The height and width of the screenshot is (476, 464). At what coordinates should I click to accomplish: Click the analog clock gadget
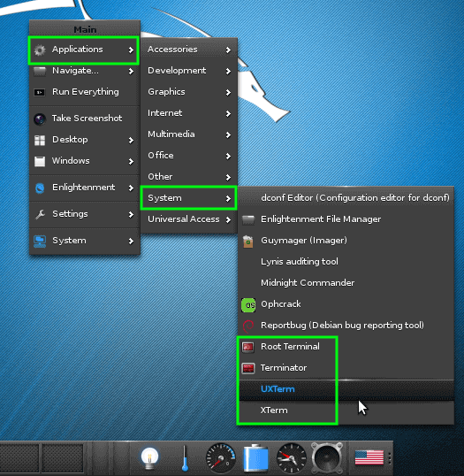[x=291, y=458]
